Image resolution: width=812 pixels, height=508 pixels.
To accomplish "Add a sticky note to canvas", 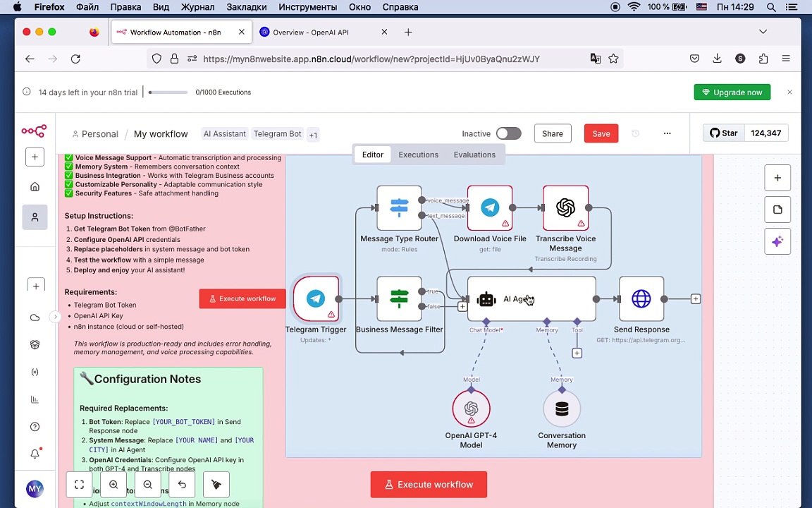I will [777, 210].
